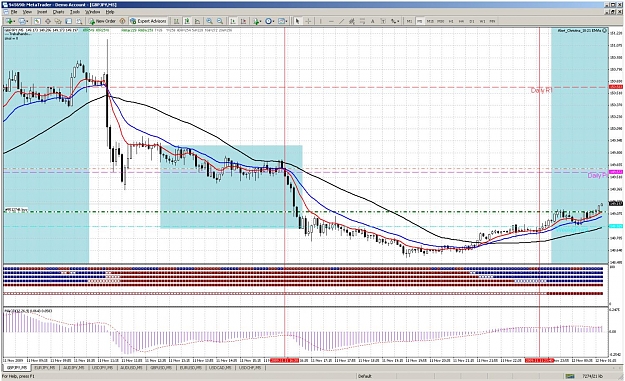The width and height of the screenshot is (625, 381).
Task: Expand the New Chart dropdown arrow
Action: click(x=14, y=21)
